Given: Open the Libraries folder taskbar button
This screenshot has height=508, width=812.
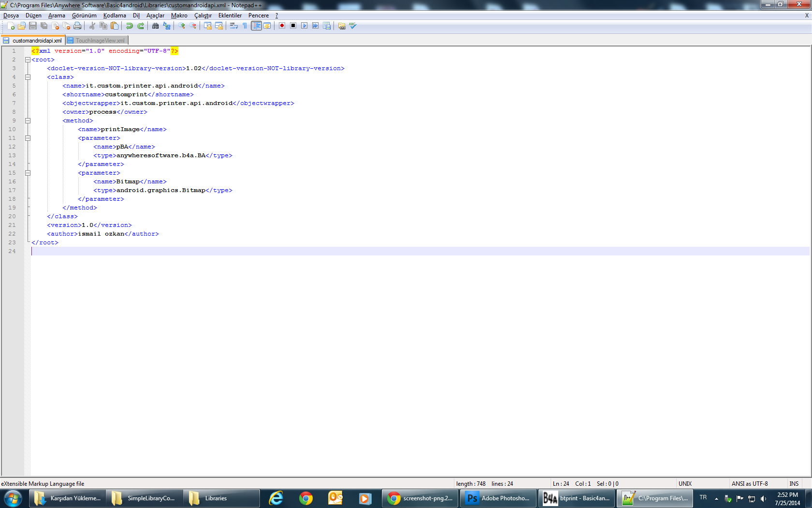Looking at the screenshot, I should [x=221, y=498].
